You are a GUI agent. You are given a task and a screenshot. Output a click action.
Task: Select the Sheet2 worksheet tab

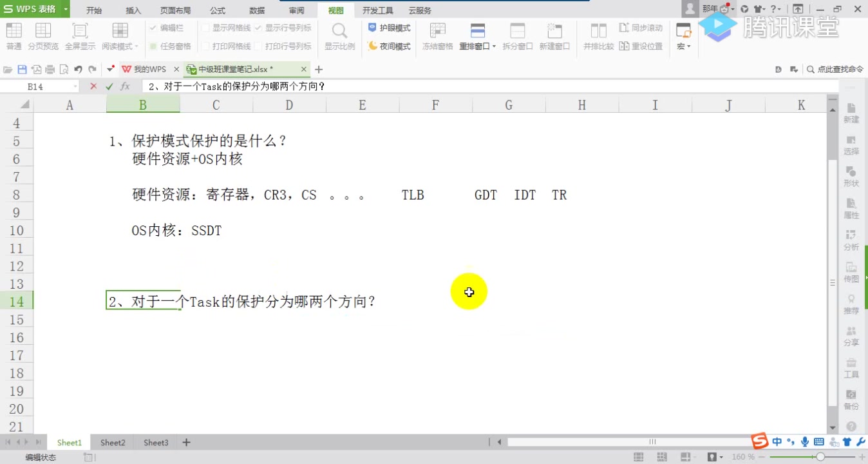tap(113, 443)
